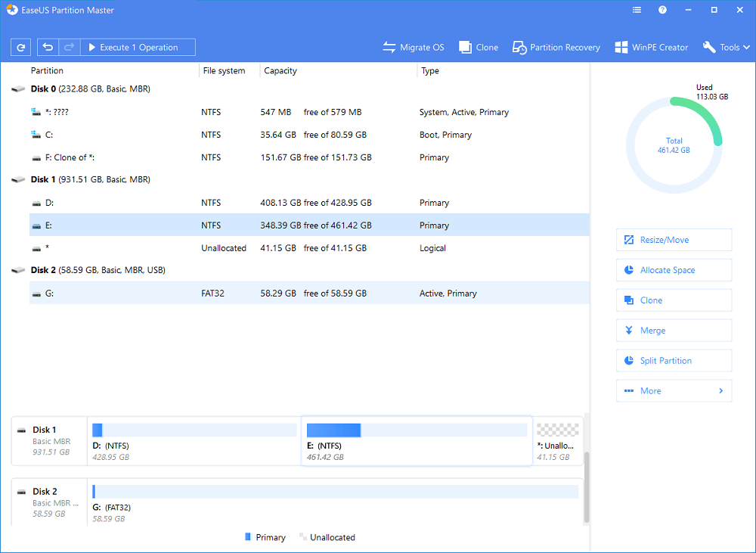The width and height of the screenshot is (756, 553).
Task: Click the Clone icon in the top toolbar
Action: 478,47
